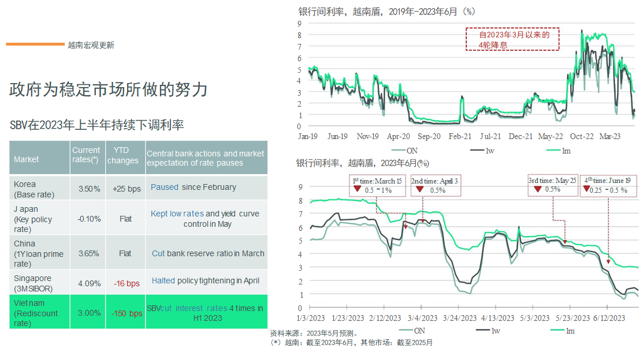The image size is (644, 348).
Task: Click the -150 bps value for Vietnam
Action: click(x=126, y=313)
